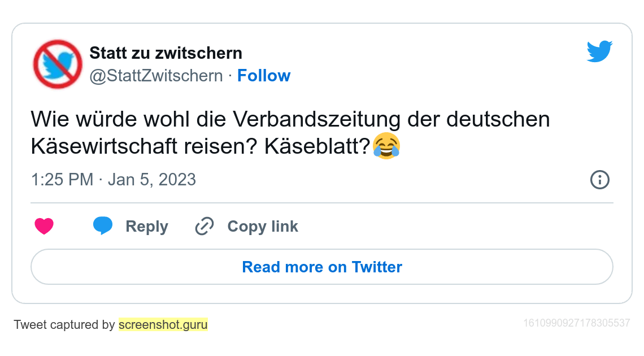Click the @StattZwitschern handle
This screenshot has height=356, width=644.
click(x=156, y=76)
